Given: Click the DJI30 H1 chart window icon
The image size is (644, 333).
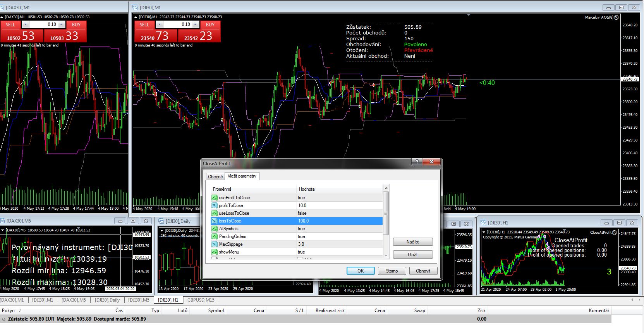Looking at the screenshot, I should 483,223.
